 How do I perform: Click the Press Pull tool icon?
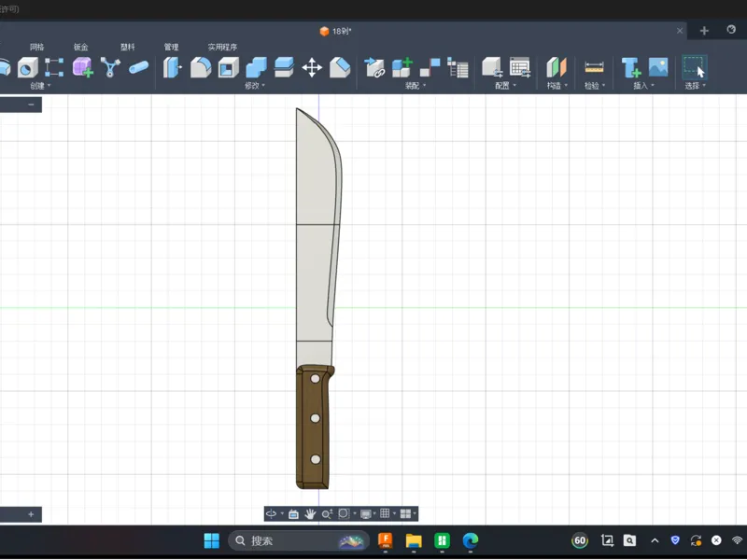pyautogui.click(x=172, y=67)
